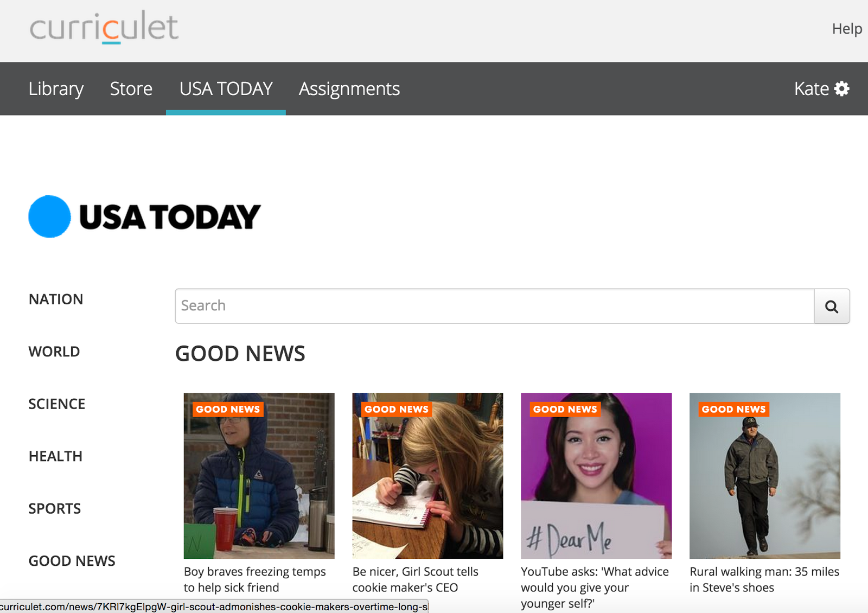The width and height of the screenshot is (868, 613).
Task: Click the Rural walking man headline
Action: coord(764,579)
